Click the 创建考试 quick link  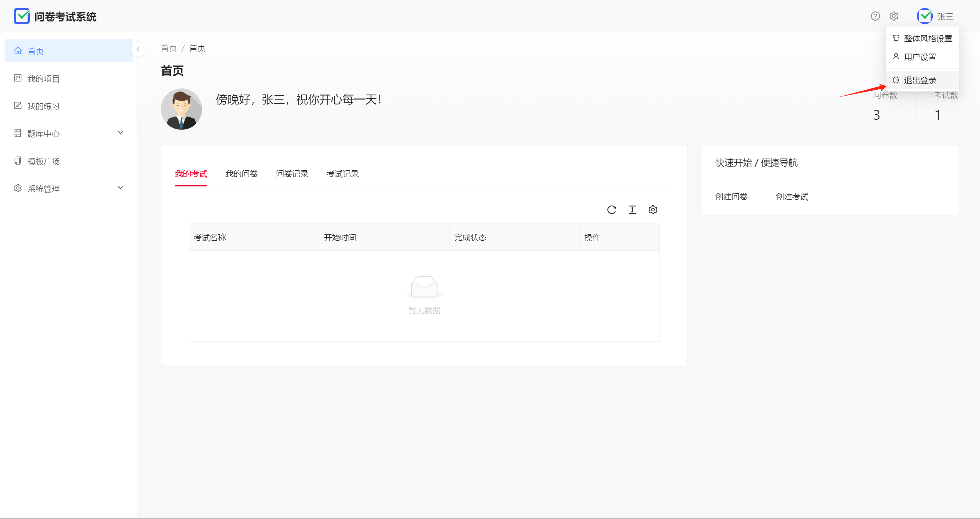792,197
